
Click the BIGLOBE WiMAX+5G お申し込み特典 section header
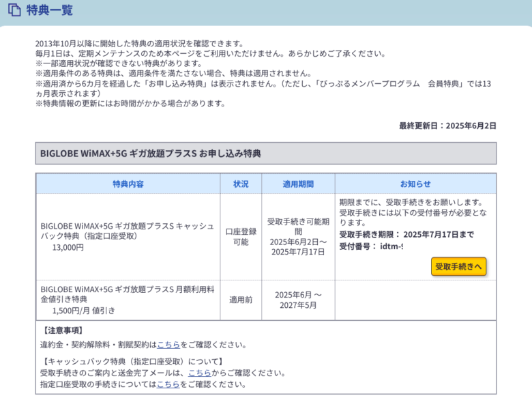pyautogui.click(x=266, y=154)
